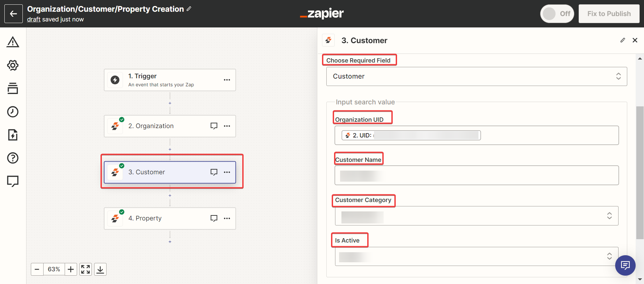
Task: Click the back arrow button
Action: tap(13, 14)
